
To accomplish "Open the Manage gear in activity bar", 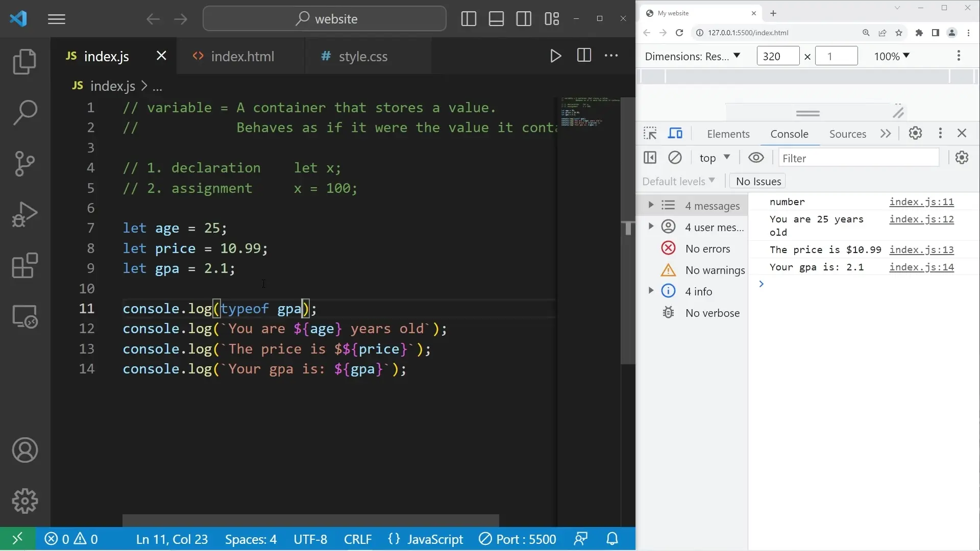I will [x=24, y=501].
